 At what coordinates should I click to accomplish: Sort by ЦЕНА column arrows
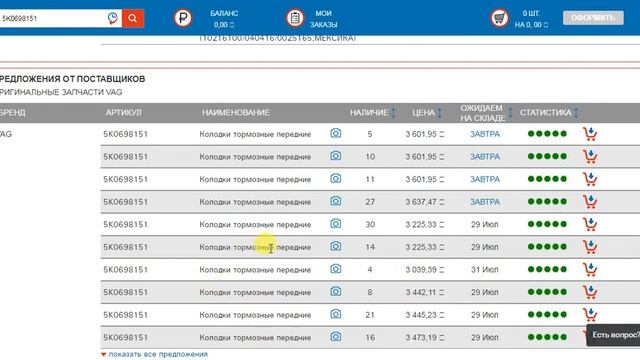tap(440, 113)
